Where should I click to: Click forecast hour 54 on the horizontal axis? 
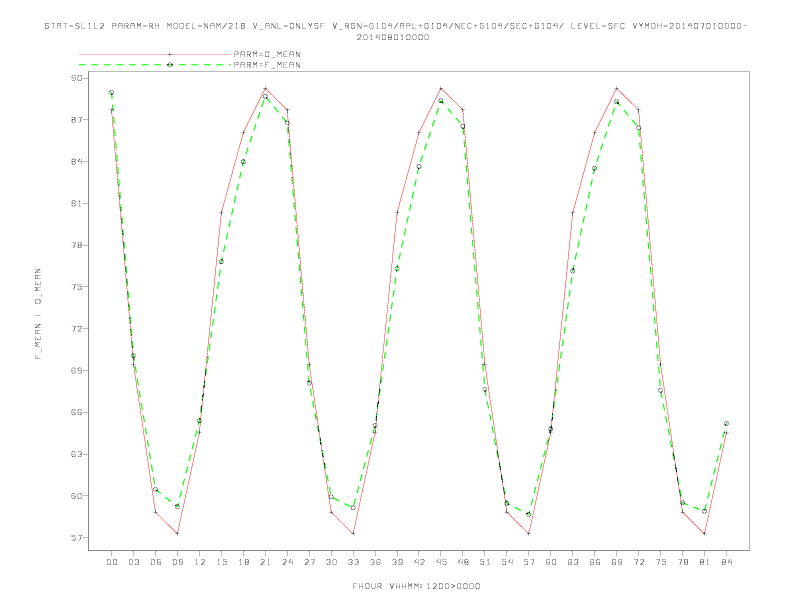(507, 562)
